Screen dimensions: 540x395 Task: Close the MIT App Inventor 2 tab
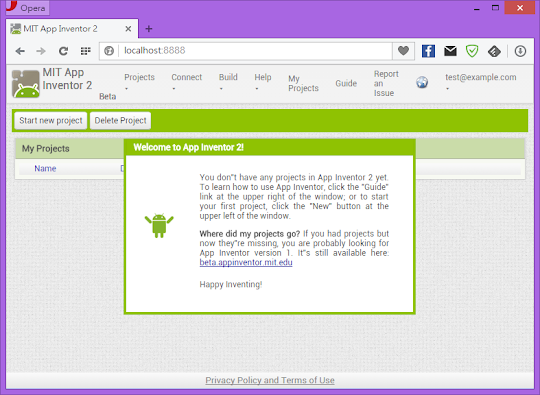point(128,29)
